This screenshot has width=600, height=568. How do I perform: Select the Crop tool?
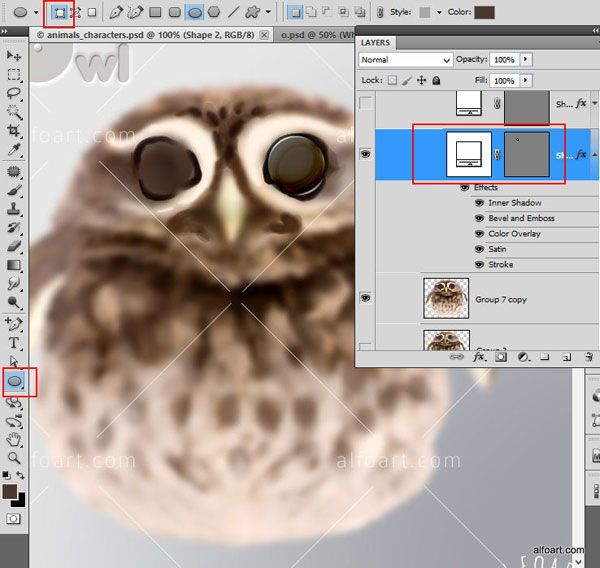14,131
